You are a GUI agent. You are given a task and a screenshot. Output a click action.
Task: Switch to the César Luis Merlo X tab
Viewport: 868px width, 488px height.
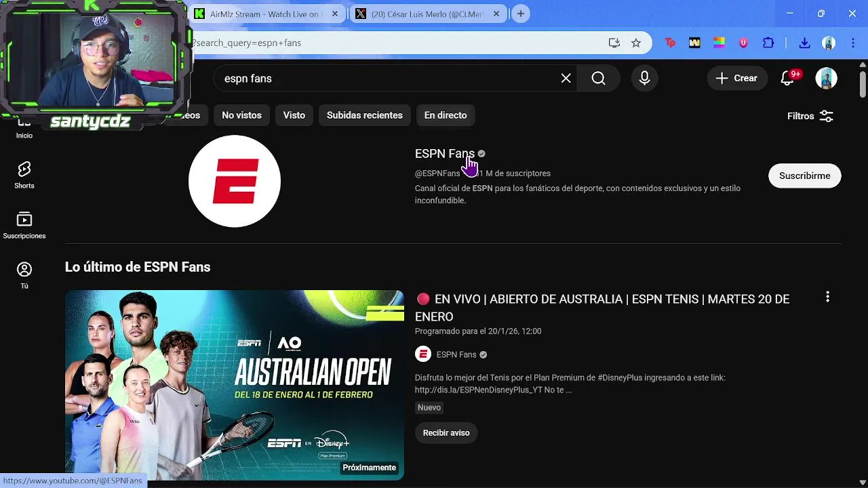[x=429, y=14]
